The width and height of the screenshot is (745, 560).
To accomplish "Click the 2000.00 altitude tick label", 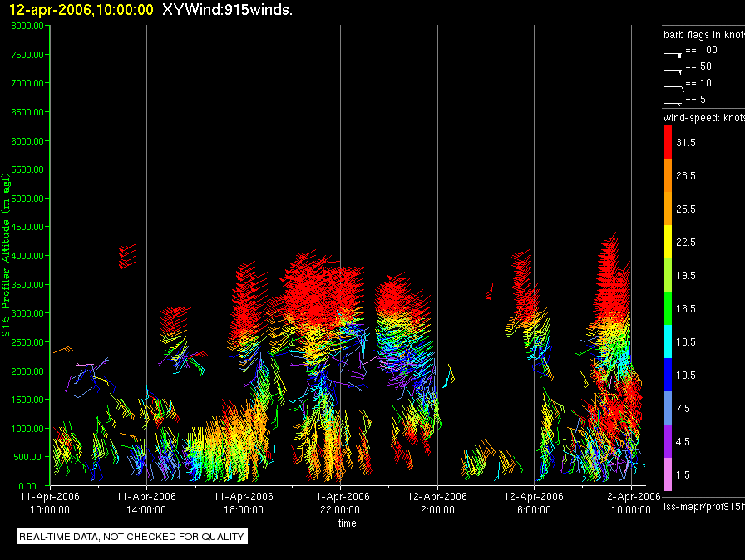I will pyautogui.click(x=27, y=371).
